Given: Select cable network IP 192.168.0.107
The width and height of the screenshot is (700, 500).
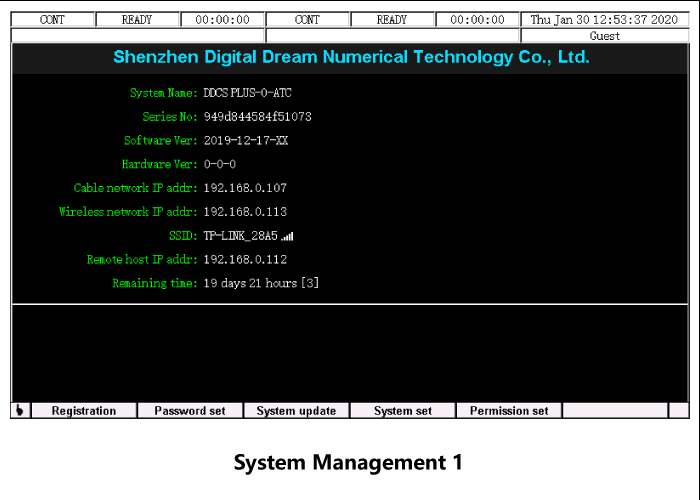Looking at the screenshot, I should coord(245,188).
